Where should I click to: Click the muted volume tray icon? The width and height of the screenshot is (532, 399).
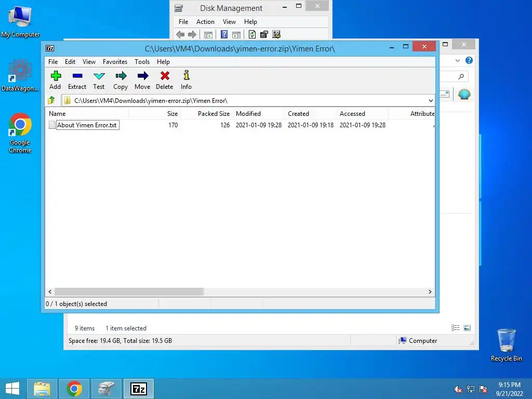click(458, 389)
